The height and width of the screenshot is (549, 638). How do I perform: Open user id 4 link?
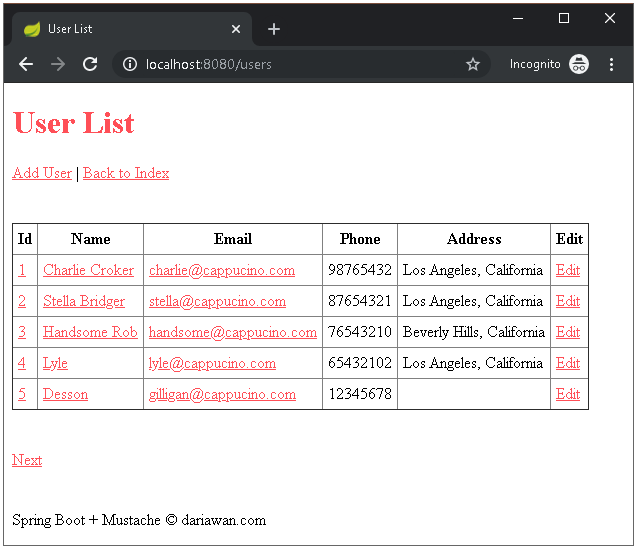22,363
